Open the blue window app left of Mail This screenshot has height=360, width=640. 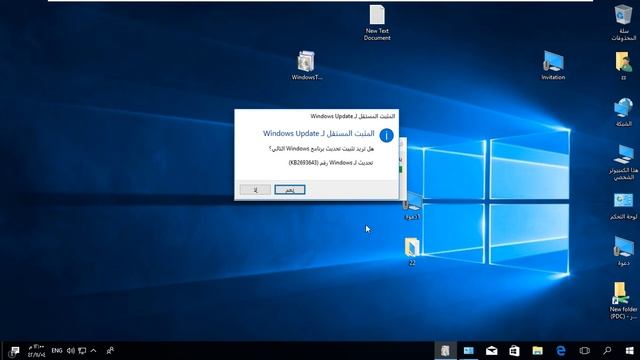[x=469, y=351]
